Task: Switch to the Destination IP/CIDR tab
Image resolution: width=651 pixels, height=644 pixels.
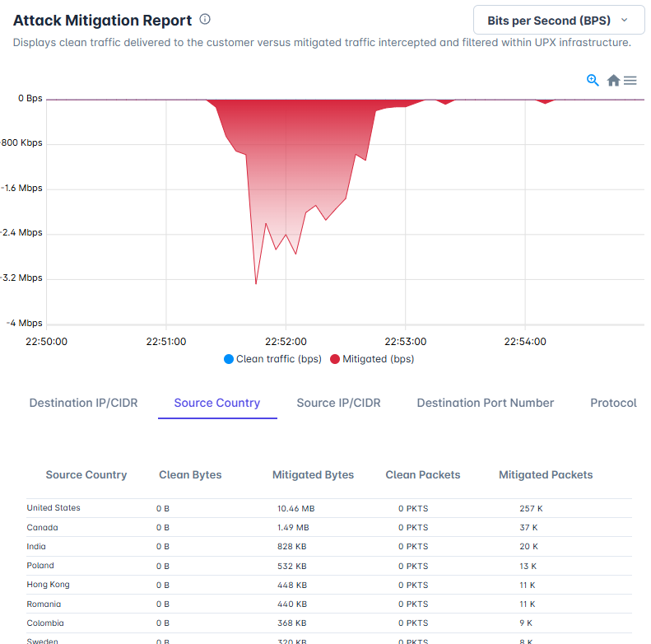Action: click(x=83, y=403)
